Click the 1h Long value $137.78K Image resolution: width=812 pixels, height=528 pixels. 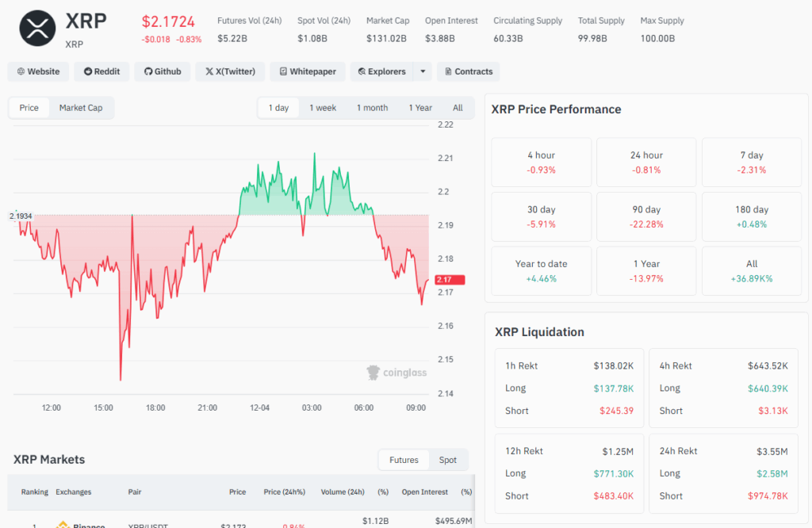[614, 388]
